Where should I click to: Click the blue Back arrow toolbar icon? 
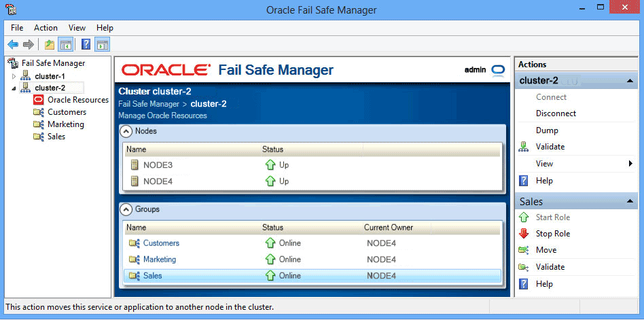[13, 44]
